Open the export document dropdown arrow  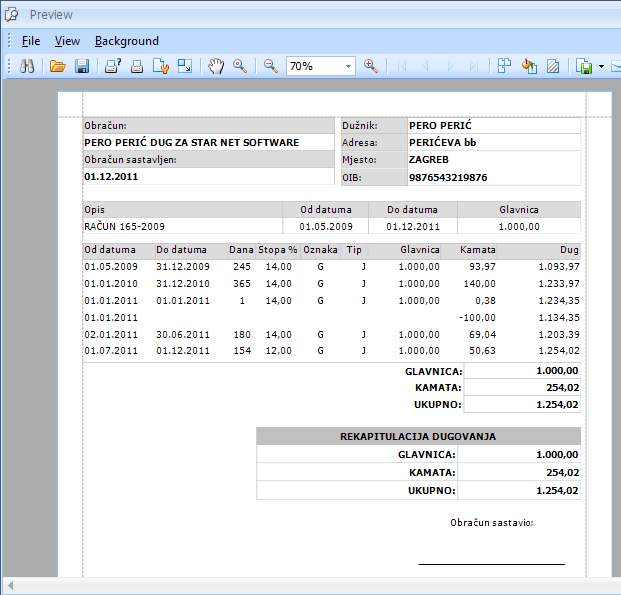(x=602, y=66)
